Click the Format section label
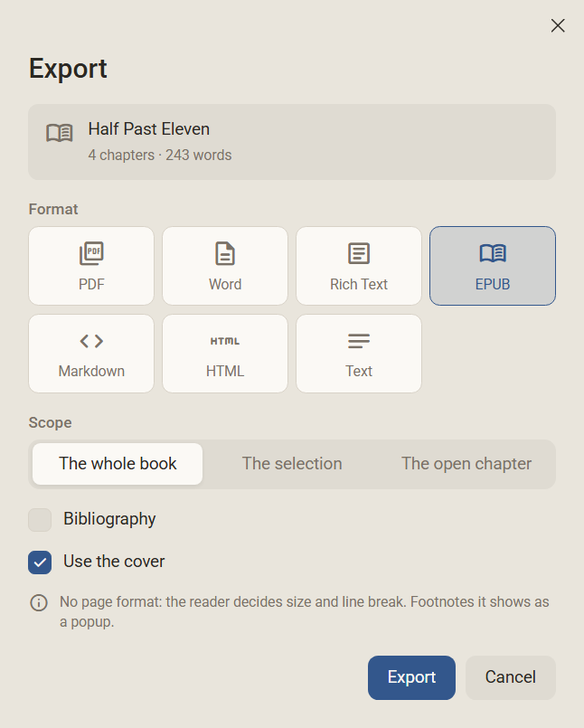The width and height of the screenshot is (584, 728). pyautogui.click(x=53, y=209)
